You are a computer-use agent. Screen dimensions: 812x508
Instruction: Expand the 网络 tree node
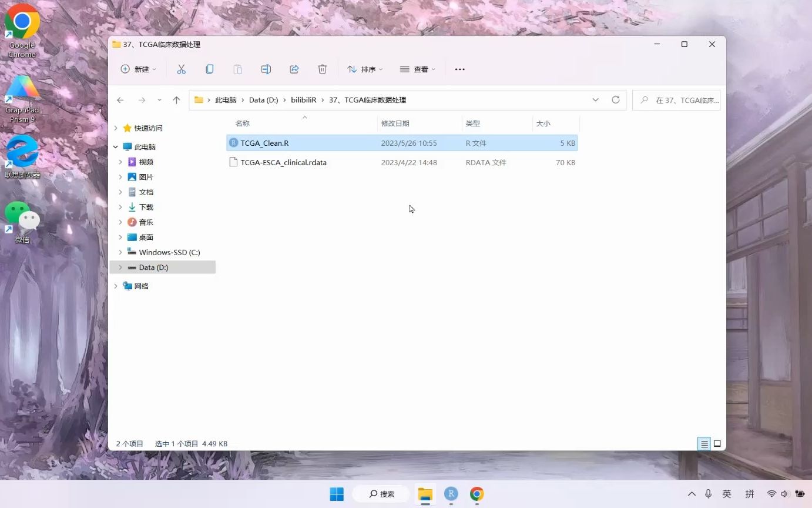[116, 286]
